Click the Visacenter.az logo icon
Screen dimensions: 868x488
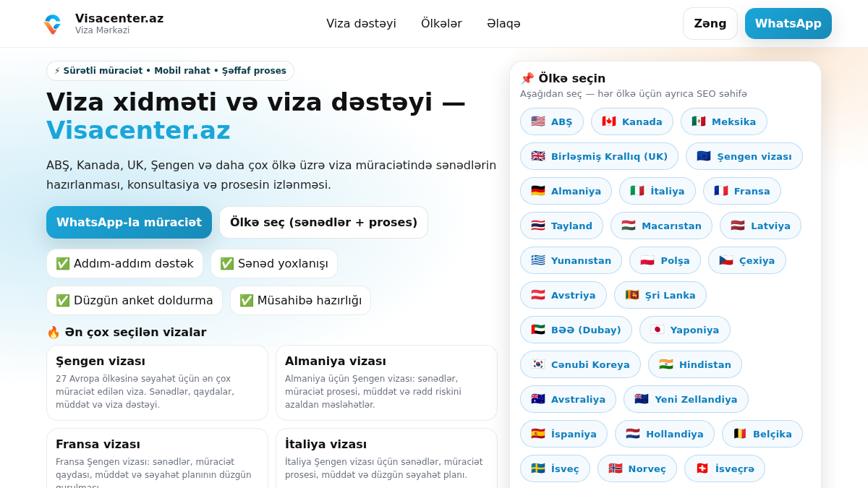pyautogui.click(x=52, y=24)
